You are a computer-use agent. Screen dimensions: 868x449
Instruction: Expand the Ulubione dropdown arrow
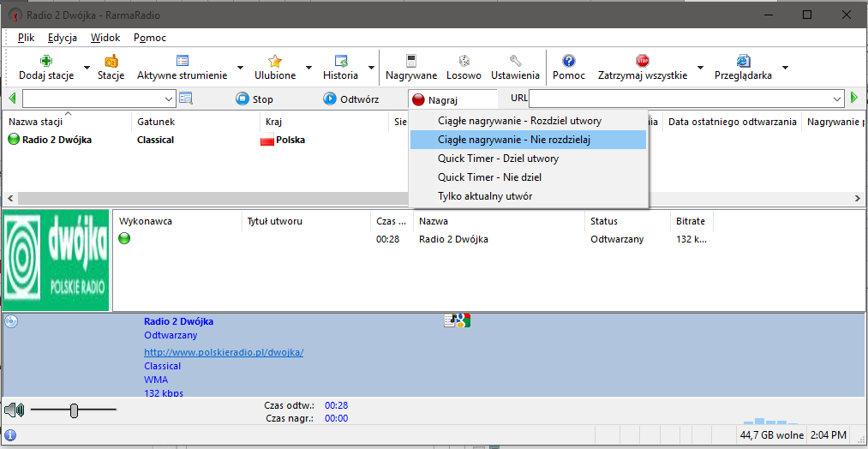308,68
